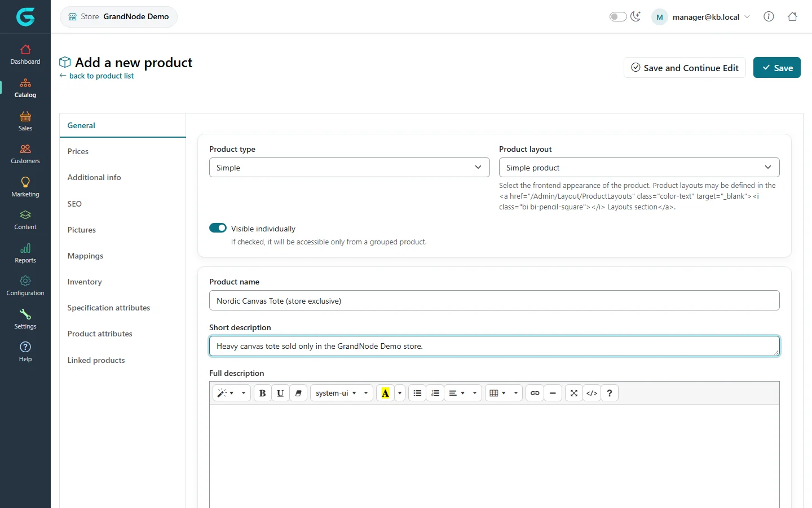The height and width of the screenshot is (508, 812).
Task: Switch to the Inventory tab
Action: [123, 282]
